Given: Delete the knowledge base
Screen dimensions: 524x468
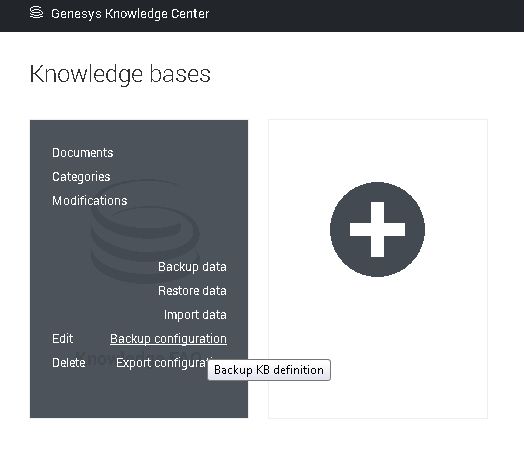Looking at the screenshot, I should 69,363.
